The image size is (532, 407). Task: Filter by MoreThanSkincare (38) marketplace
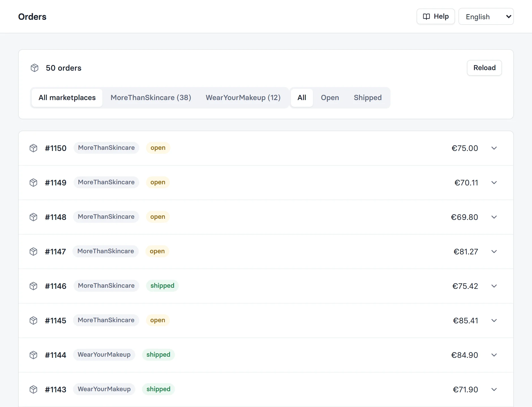coord(151,98)
